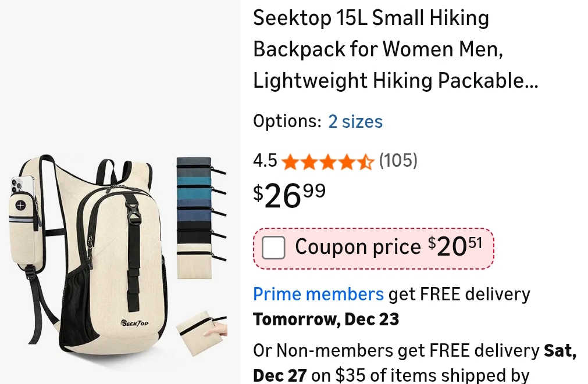Follow the "Prime members" link
Image resolution: width=588 pixels, height=384 pixels.
pos(318,295)
